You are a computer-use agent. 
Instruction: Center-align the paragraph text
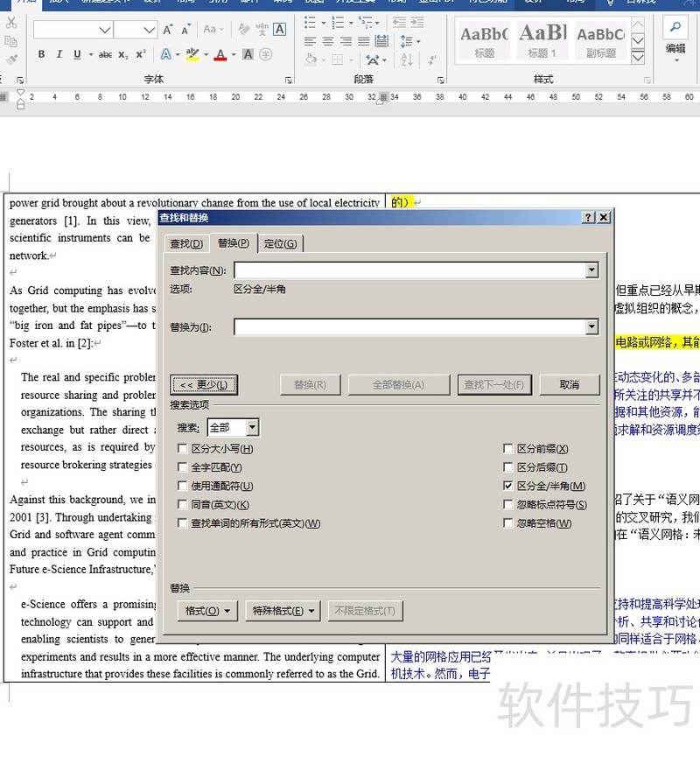[327, 41]
